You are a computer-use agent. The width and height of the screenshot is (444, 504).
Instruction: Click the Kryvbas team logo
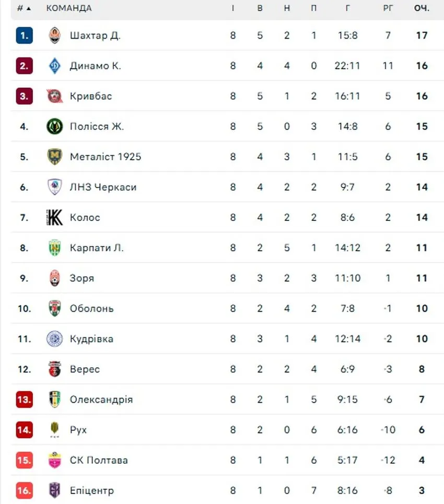54,96
